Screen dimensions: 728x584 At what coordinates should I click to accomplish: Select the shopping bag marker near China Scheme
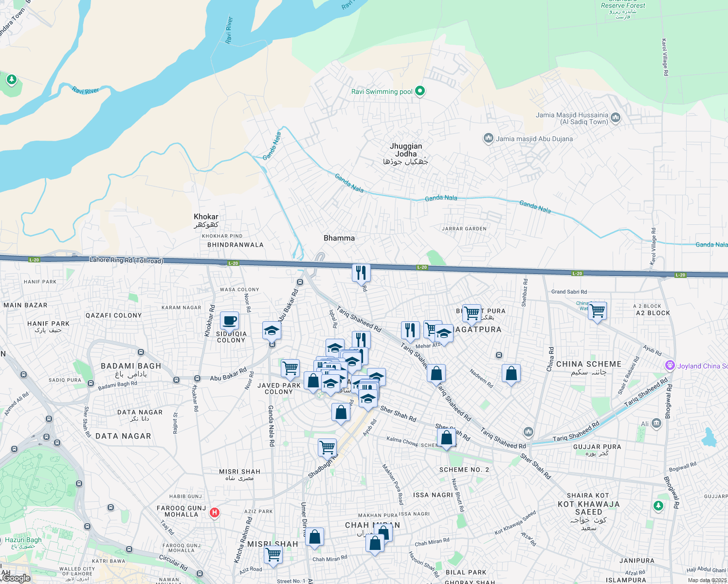coord(511,373)
